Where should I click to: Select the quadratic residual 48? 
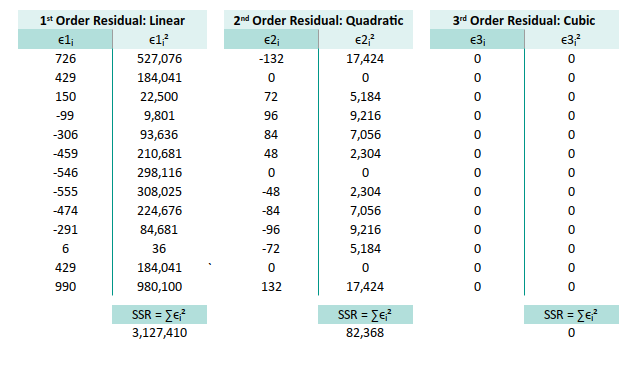click(271, 153)
